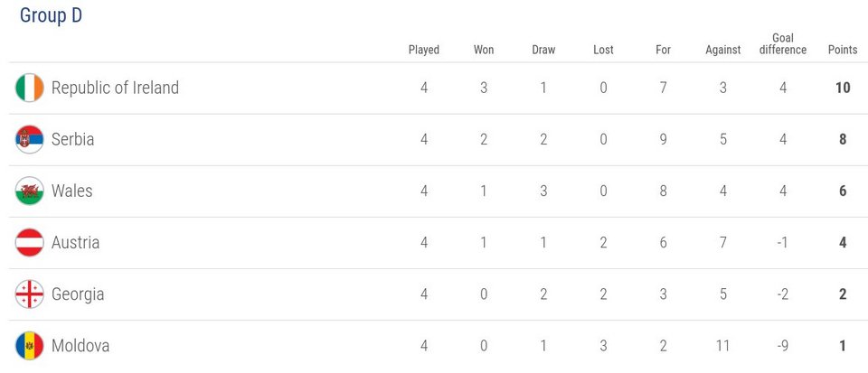Open the Wales team name

click(x=72, y=191)
